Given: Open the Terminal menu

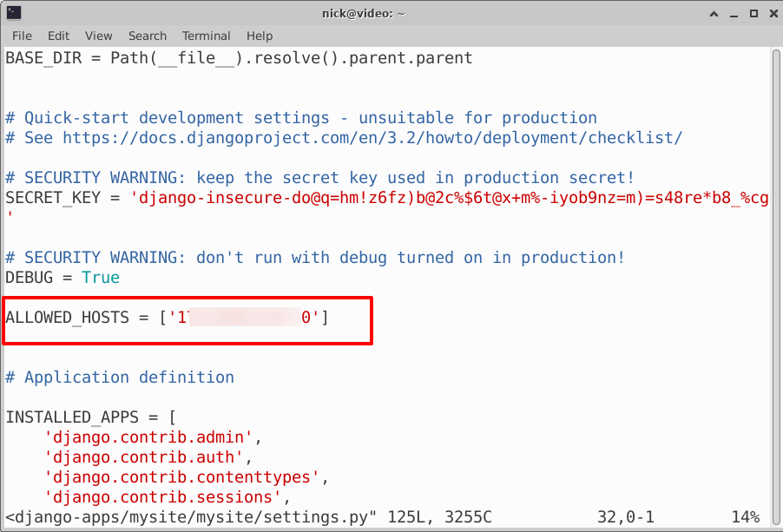Looking at the screenshot, I should tap(206, 36).
